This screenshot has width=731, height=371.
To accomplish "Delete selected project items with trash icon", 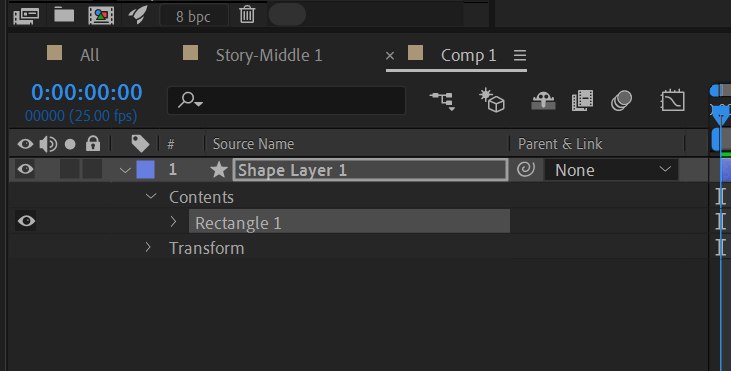I will (247, 15).
